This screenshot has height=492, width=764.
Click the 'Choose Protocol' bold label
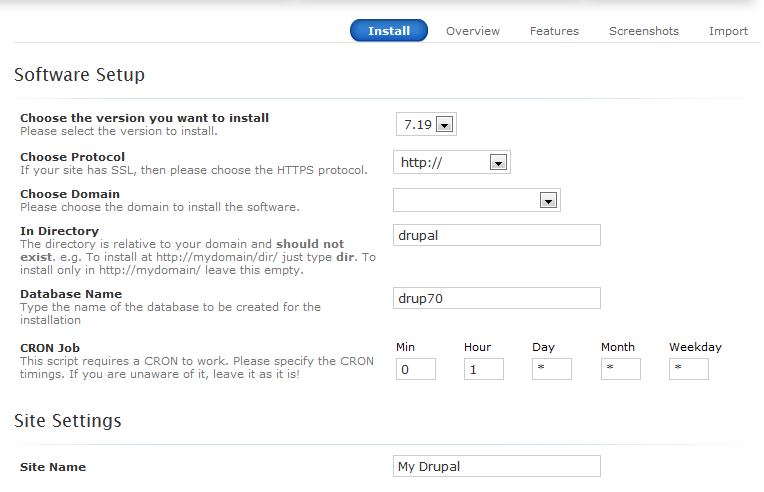73,157
